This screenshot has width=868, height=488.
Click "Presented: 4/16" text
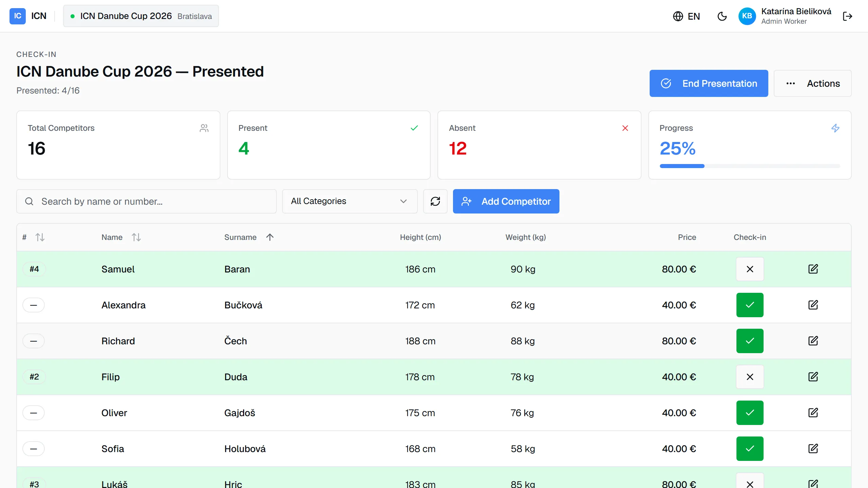[x=48, y=90]
